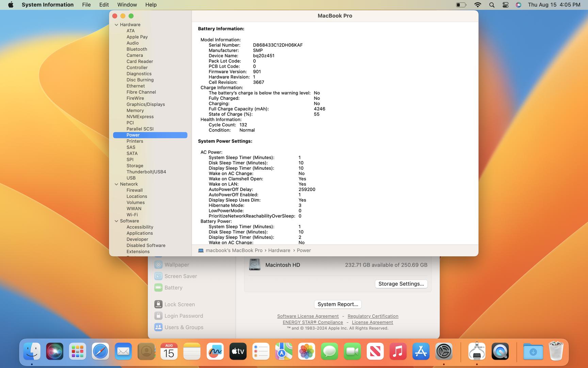
Task: Click the System Report button
Action: (x=338, y=304)
